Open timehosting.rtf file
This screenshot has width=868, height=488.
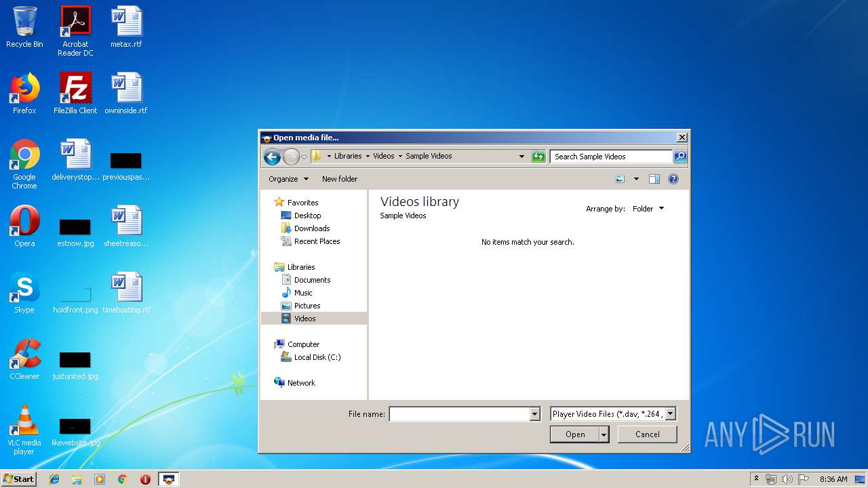[126, 293]
